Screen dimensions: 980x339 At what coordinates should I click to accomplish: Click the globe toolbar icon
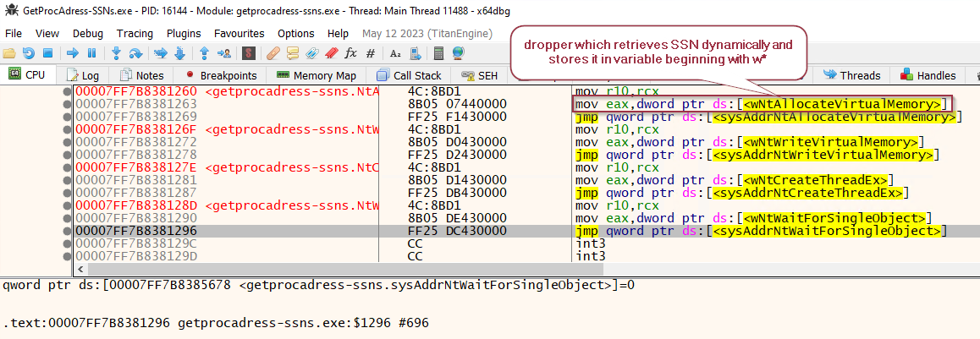pos(458,54)
